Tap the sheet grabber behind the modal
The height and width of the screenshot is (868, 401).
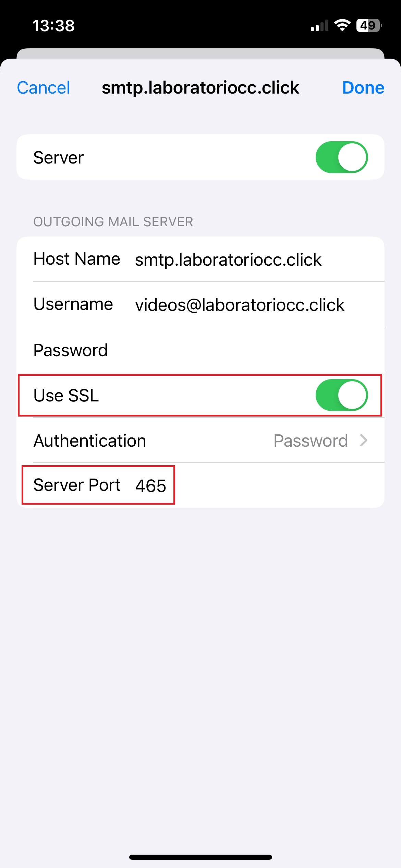pyautogui.click(x=200, y=53)
